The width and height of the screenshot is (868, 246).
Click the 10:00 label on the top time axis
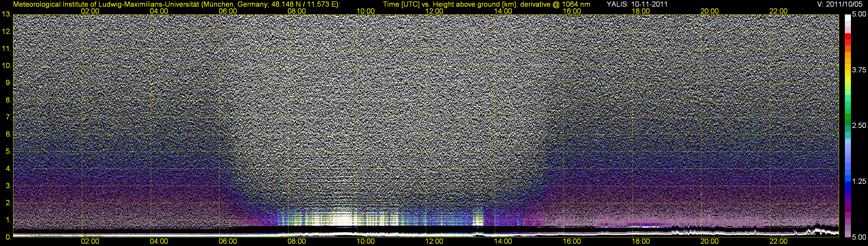point(366,11)
